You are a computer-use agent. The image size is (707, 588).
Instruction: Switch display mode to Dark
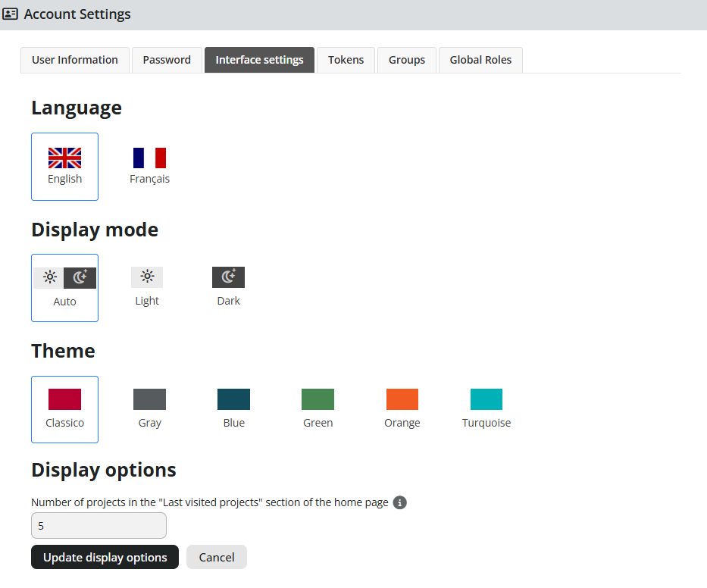click(228, 286)
